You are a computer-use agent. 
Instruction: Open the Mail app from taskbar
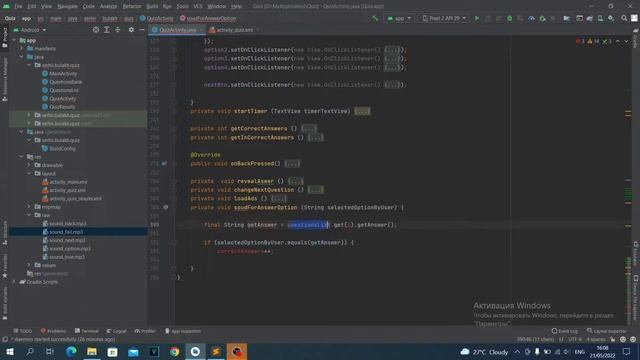point(133,352)
